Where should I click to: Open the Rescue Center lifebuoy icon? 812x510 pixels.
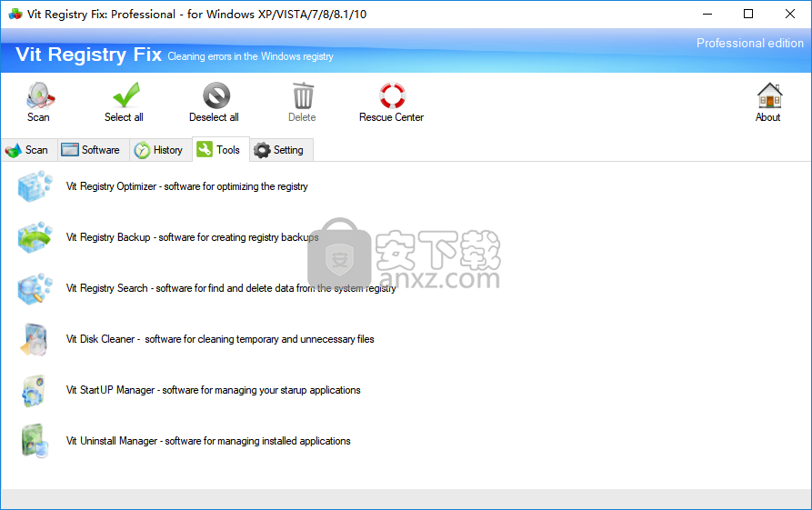pyautogui.click(x=392, y=95)
